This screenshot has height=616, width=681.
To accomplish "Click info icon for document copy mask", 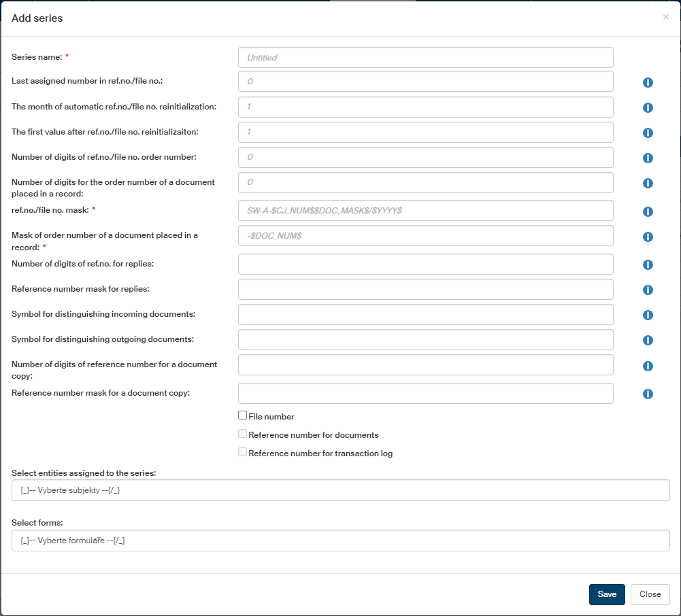I will click(x=648, y=394).
